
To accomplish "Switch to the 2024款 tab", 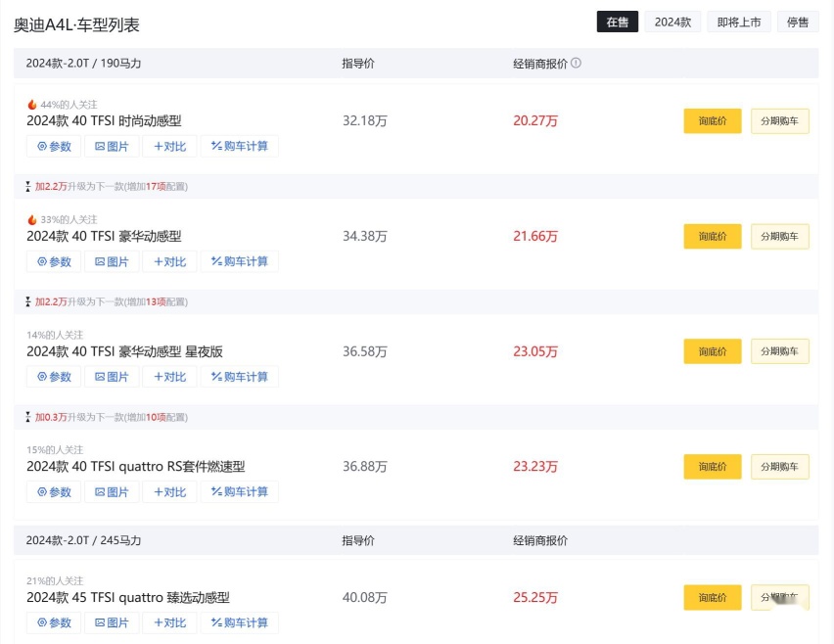I will pos(672,22).
